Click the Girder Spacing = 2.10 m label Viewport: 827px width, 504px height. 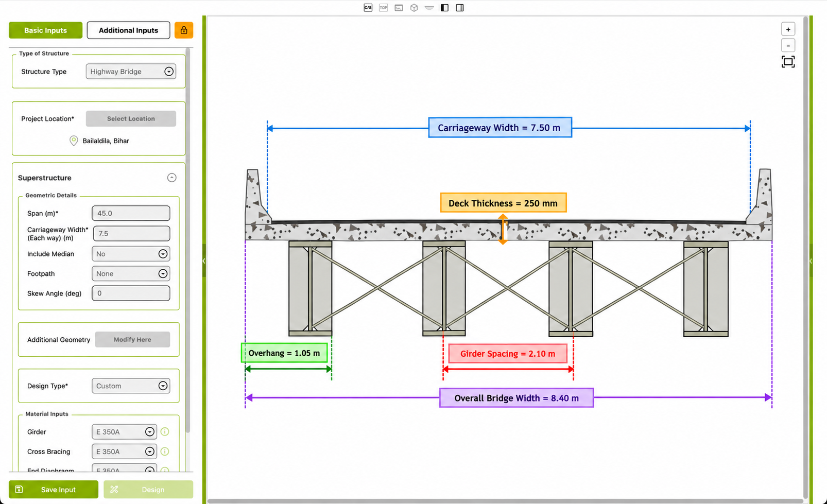click(508, 354)
